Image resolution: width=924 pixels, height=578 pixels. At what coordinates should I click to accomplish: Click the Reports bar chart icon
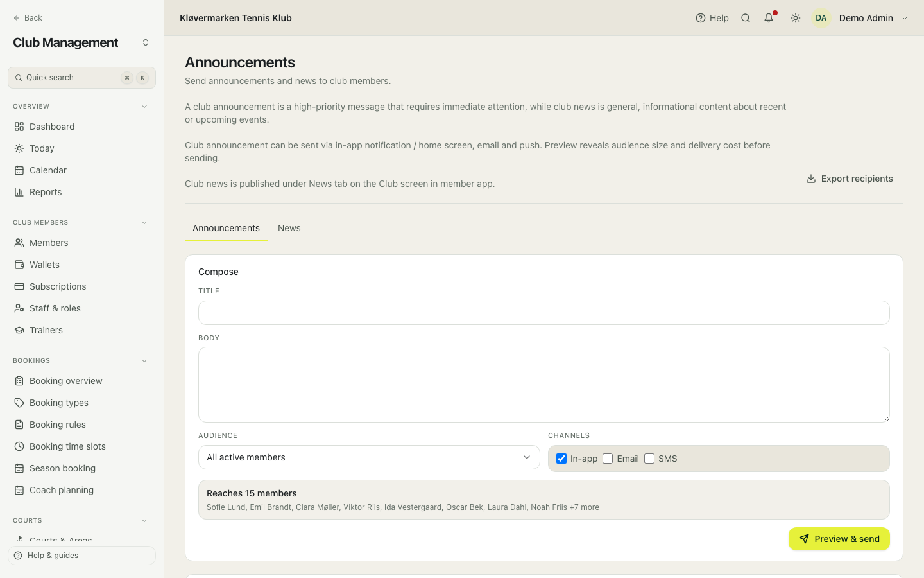pos(19,192)
